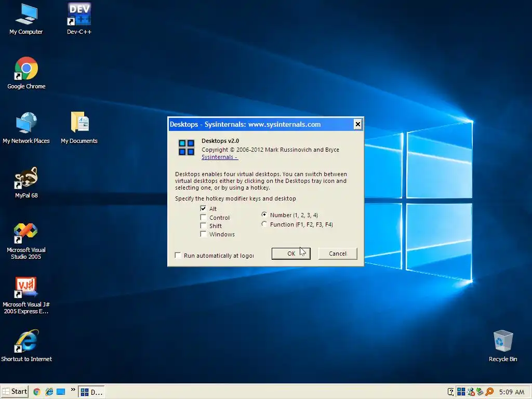Open the My Computer desktop icon
The width and height of the screenshot is (532, 399).
[x=26, y=19]
